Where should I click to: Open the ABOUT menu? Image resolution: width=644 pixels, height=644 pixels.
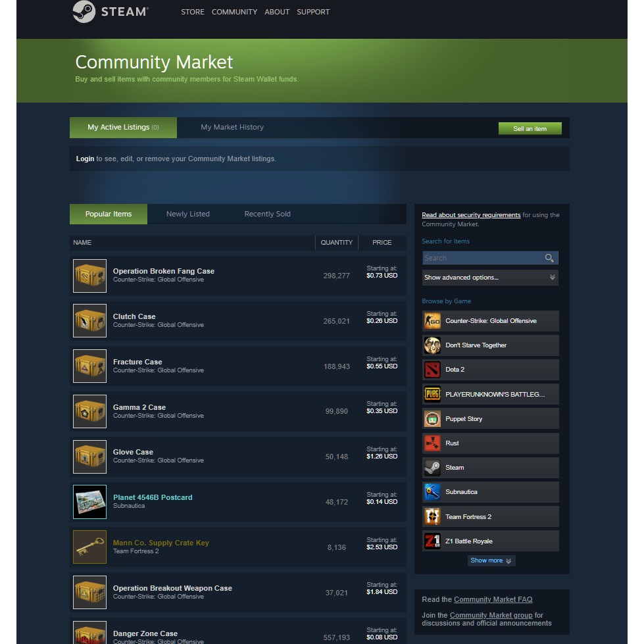(x=277, y=12)
